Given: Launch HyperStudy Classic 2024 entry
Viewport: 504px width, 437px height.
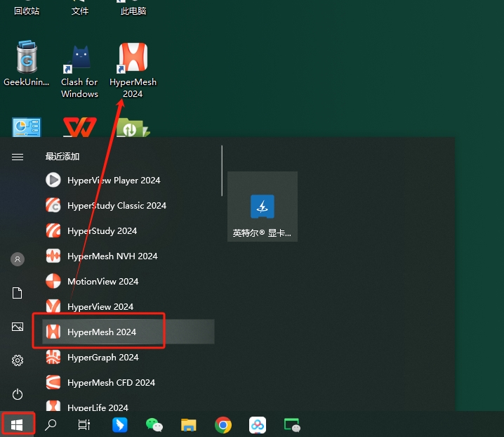Looking at the screenshot, I should [x=117, y=205].
